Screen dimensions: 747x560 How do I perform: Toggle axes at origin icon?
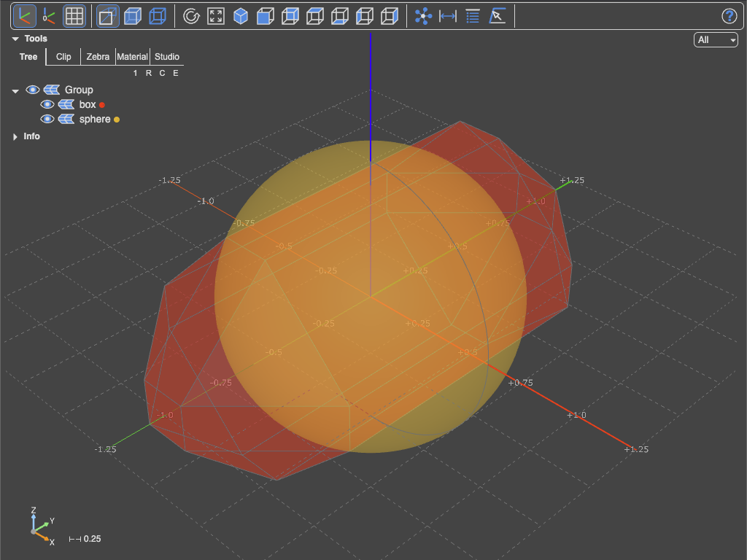[49, 16]
